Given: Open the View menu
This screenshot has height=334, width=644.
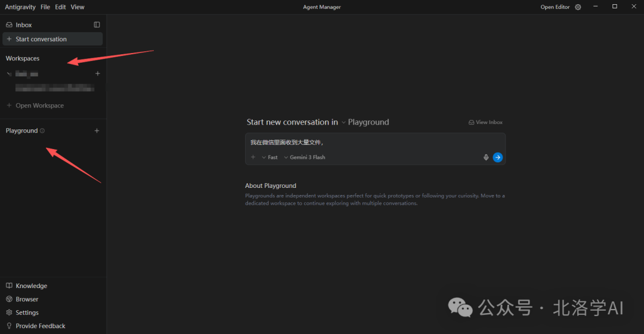Looking at the screenshot, I should (x=78, y=7).
